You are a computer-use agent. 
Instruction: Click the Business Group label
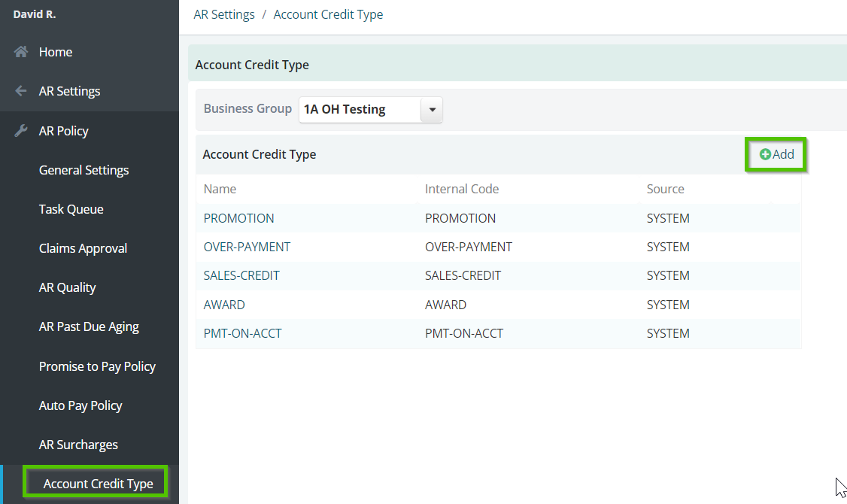pyautogui.click(x=247, y=108)
